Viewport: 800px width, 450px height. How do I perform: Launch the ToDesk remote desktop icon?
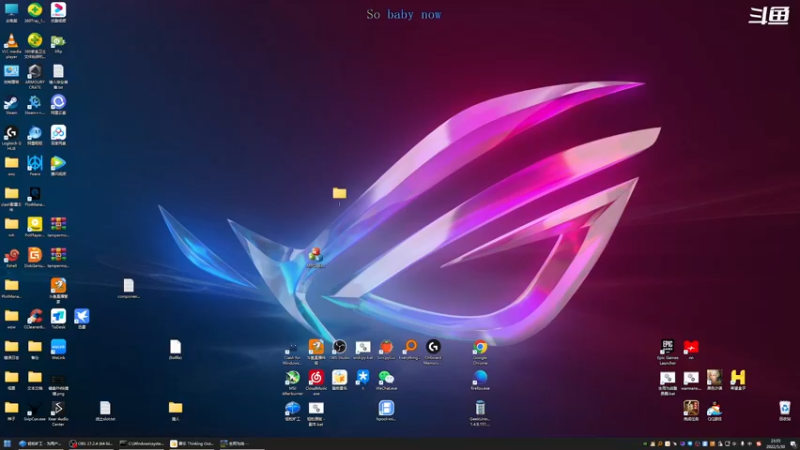58,319
